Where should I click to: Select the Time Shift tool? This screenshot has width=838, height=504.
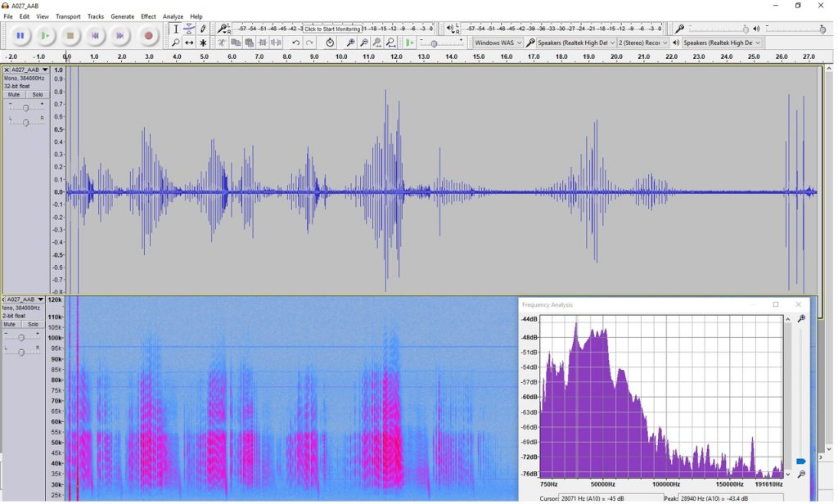point(189,43)
